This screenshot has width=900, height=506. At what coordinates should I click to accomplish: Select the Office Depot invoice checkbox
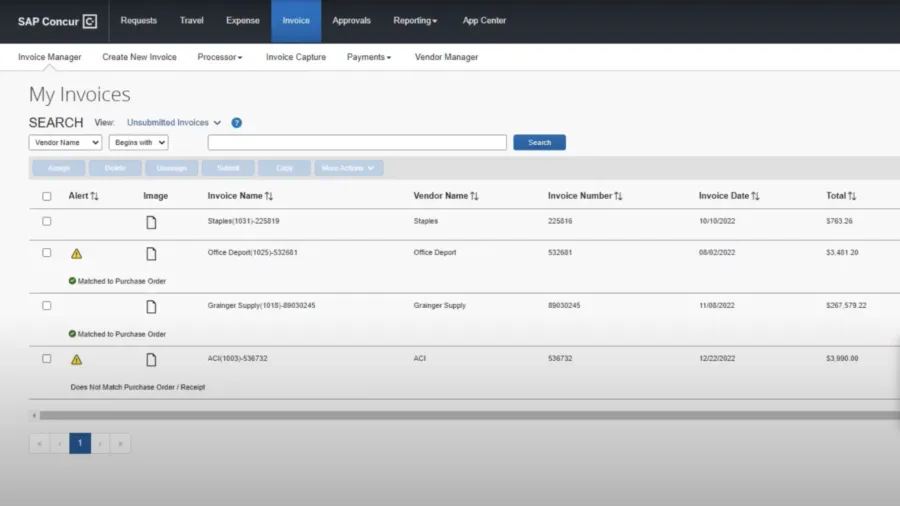pos(46,252)
